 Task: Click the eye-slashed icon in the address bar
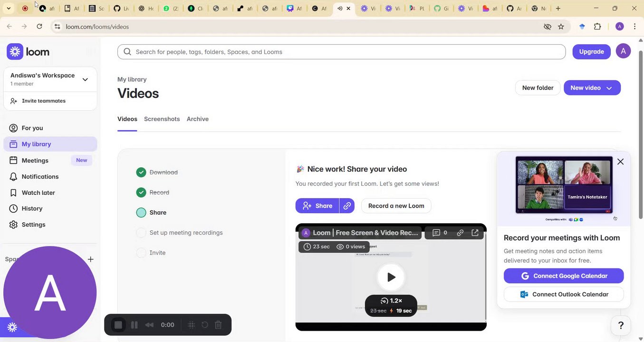coord(547,27)
